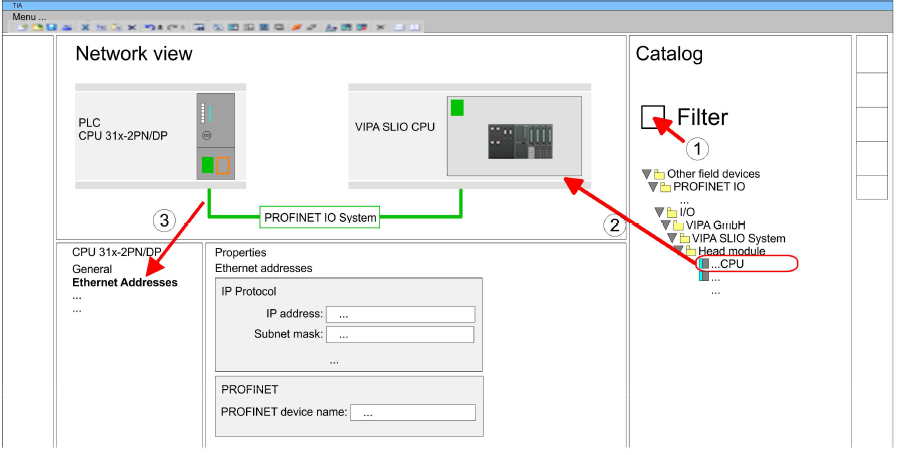Screen dimensions: 898x455
Task: Enable the Catalog Filter checkbox
Action: (x=653, y=117)
